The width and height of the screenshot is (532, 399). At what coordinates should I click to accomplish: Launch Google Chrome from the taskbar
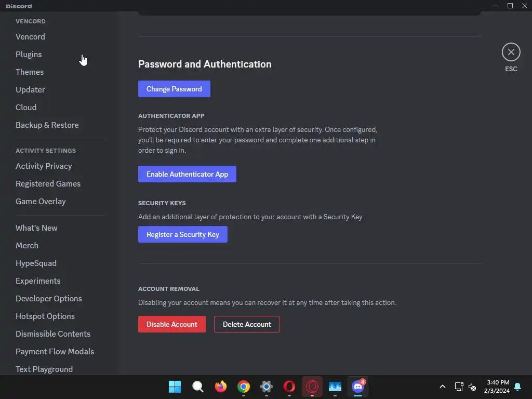(x=244, y=387)
